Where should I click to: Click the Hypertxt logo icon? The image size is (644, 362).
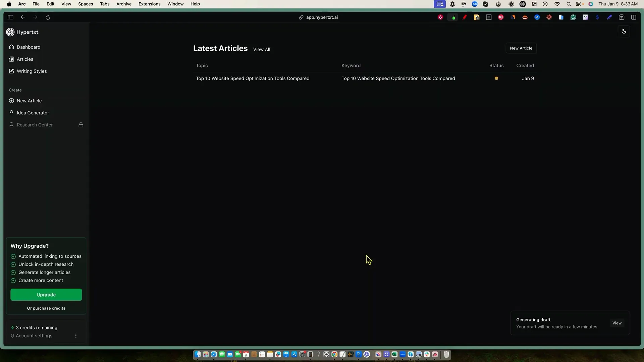[10, 32]
